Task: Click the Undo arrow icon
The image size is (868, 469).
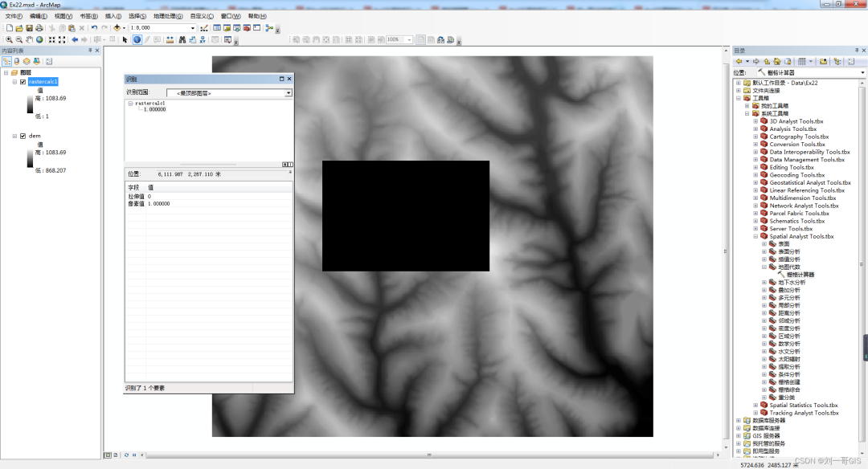Action: tap(95, 27)
